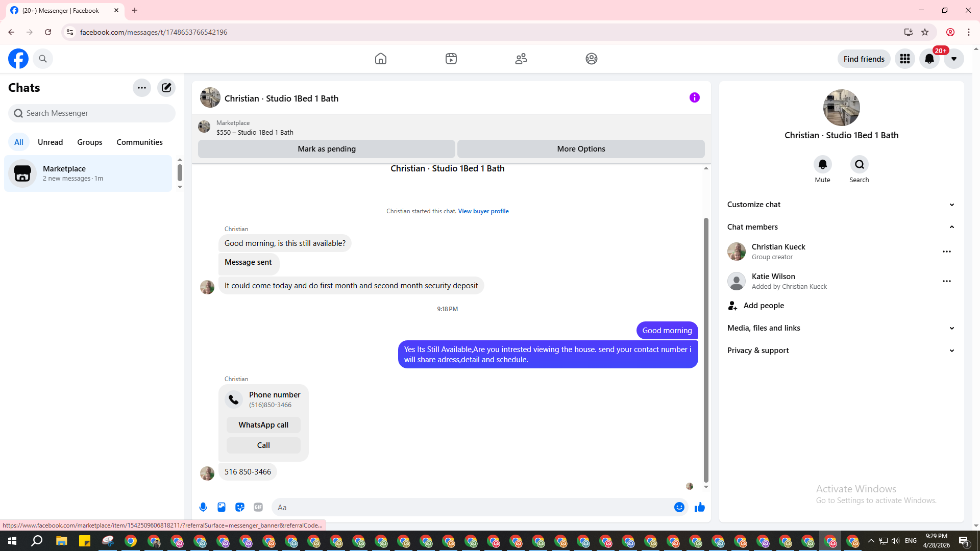Attach a photo using image icon
The height and width of the screenshot is (551, 980).
pos(222,507)
